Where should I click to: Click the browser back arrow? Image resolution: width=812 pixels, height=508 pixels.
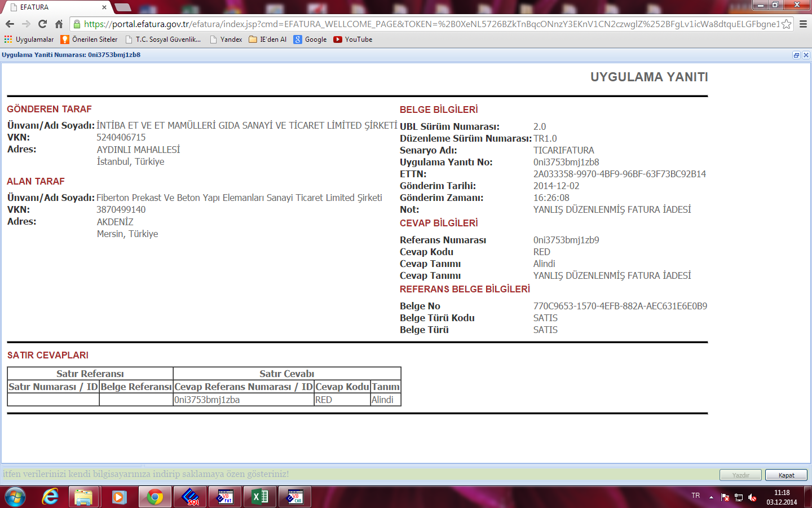(10, 24)
